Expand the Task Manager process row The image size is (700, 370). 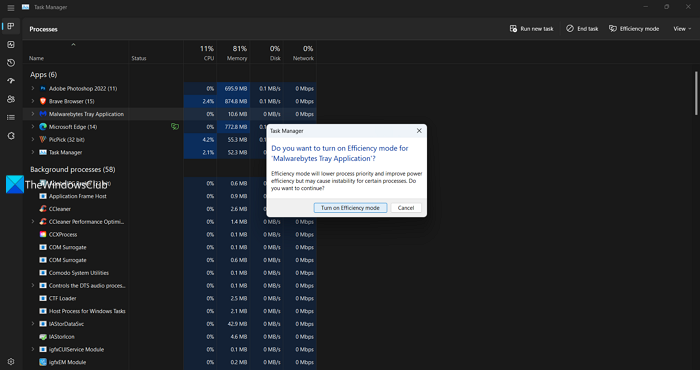pos(33,152)
